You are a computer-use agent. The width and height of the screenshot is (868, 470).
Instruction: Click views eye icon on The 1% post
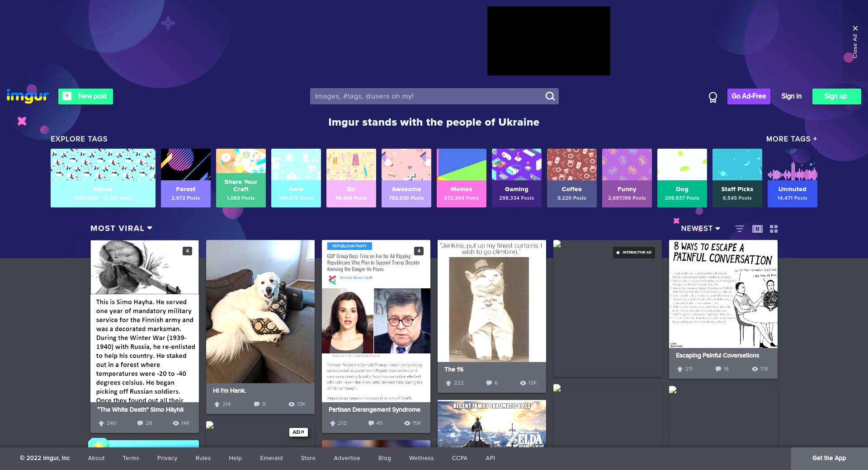523,383
